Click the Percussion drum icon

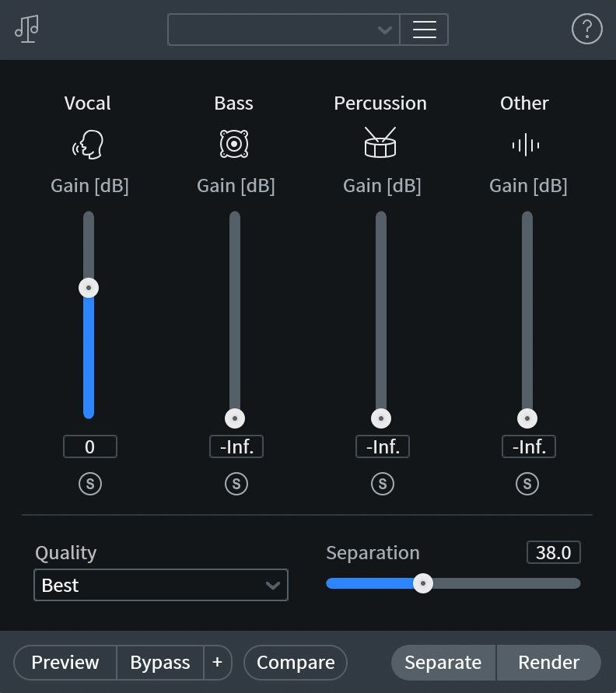(380, 142)
